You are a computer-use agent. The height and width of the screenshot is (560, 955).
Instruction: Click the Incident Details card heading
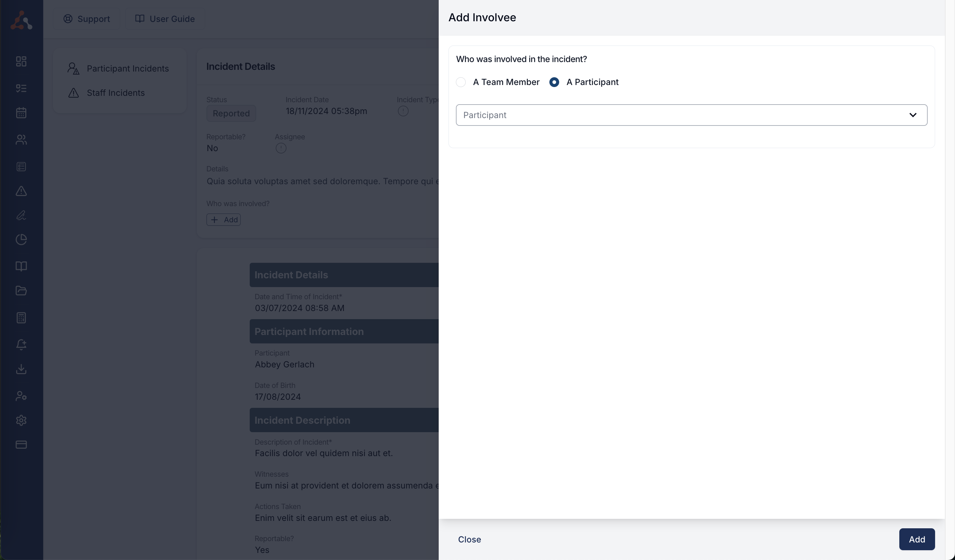tap(241, 67)
